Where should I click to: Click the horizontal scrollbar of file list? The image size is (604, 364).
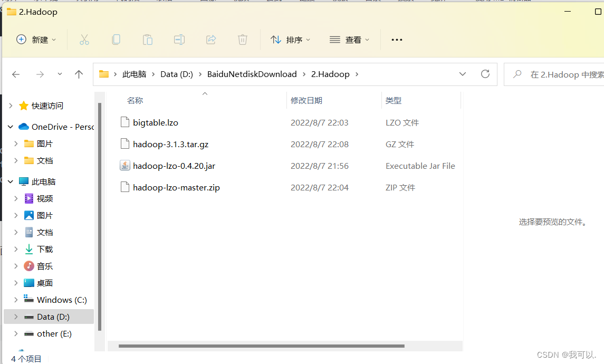262,346
